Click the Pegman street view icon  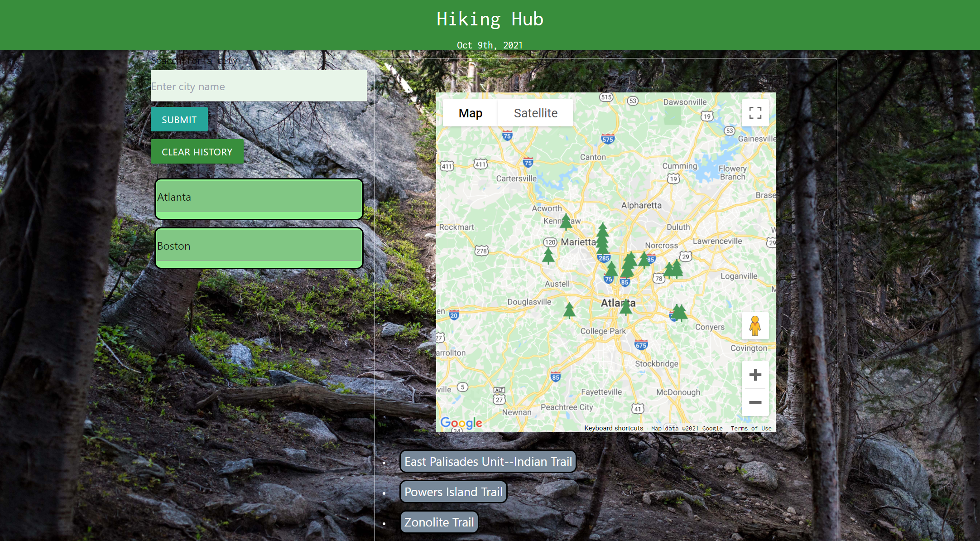(x=754, y=326)
